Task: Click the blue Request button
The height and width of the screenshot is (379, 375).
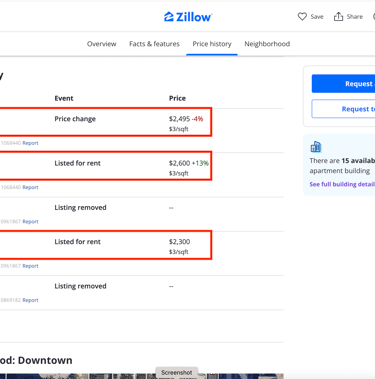Action: (x=343, y=84)
